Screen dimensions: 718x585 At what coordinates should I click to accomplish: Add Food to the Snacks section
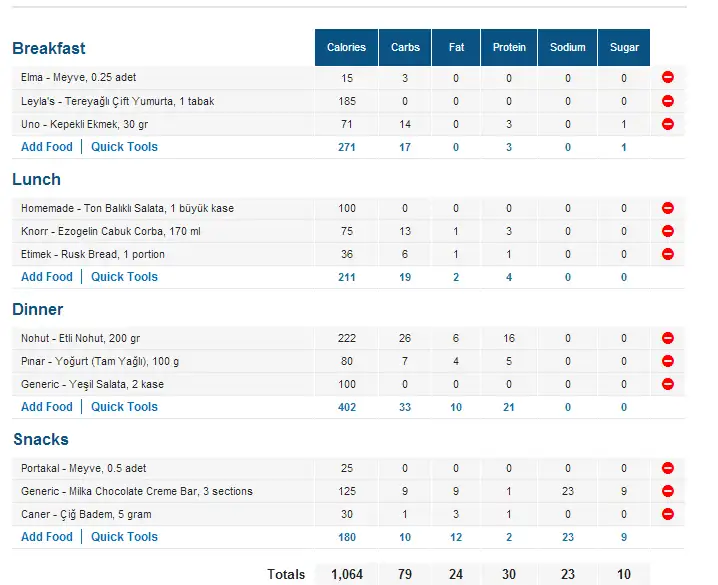[47, 537]
